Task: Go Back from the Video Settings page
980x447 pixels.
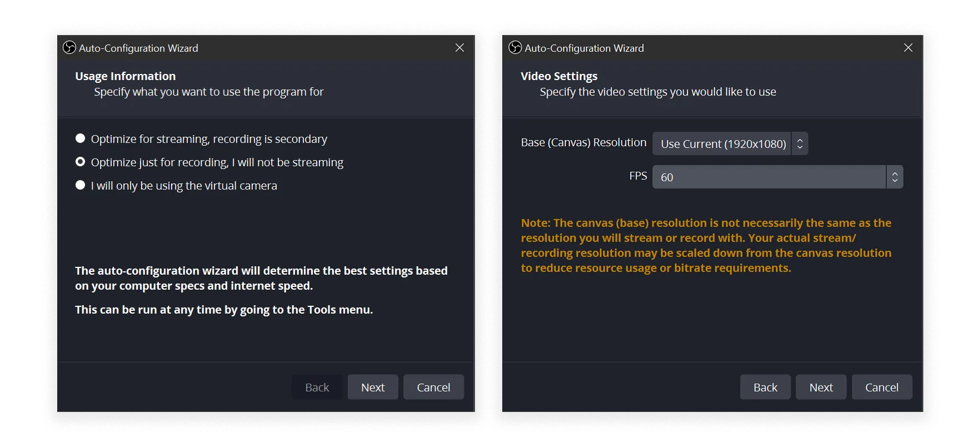Action: (765, 387)
